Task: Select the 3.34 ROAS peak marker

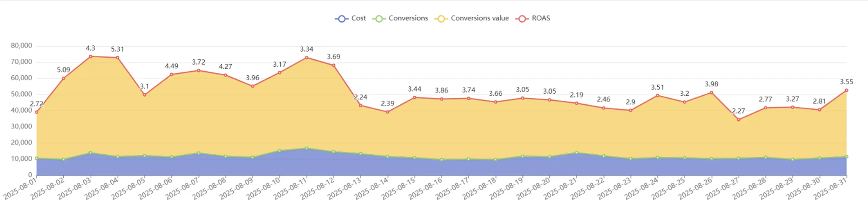Action: click(x=307, y=58)
